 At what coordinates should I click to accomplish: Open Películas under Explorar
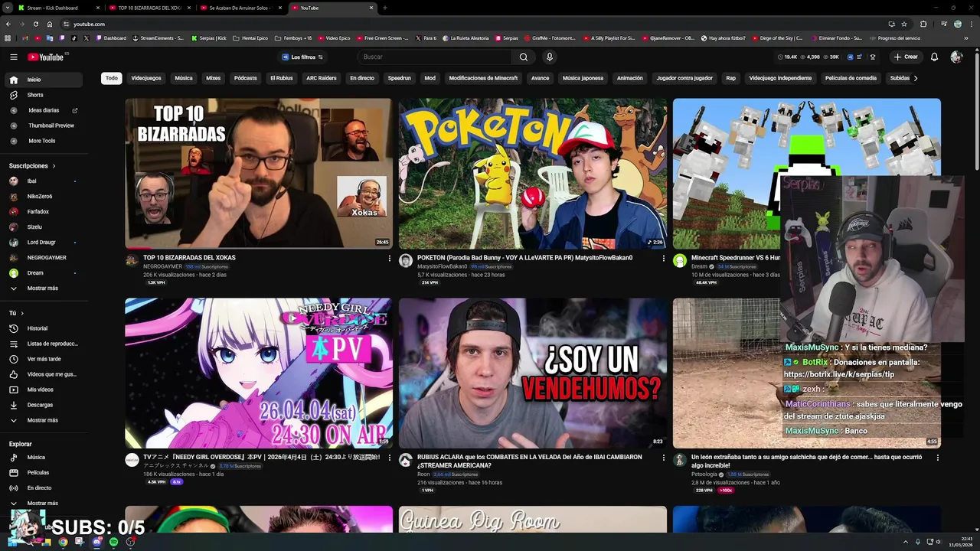click(x=43, y=472)
